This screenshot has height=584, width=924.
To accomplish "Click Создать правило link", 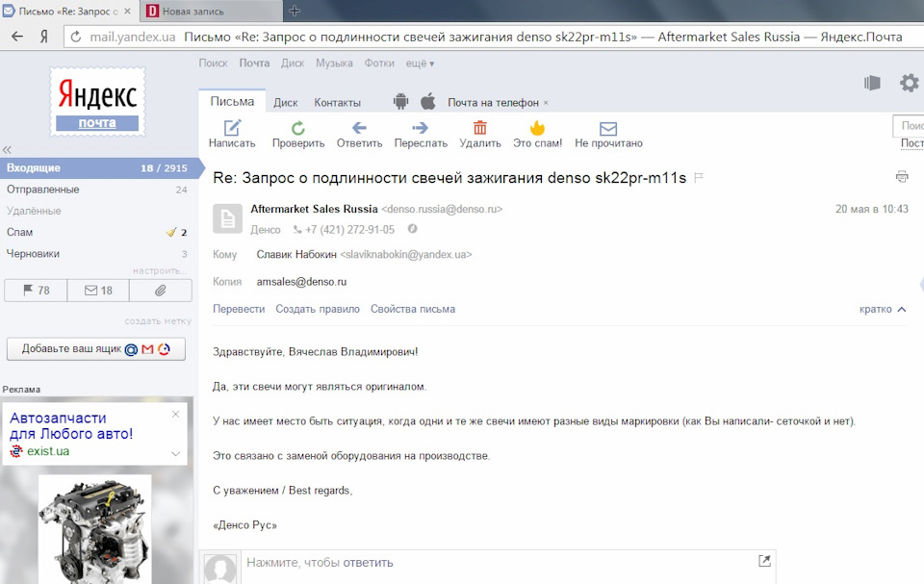I will [x=318, y=309].
